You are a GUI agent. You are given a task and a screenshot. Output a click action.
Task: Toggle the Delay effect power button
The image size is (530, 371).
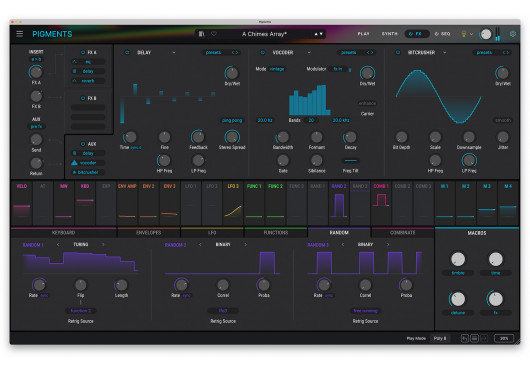click(x=127, y=52)
